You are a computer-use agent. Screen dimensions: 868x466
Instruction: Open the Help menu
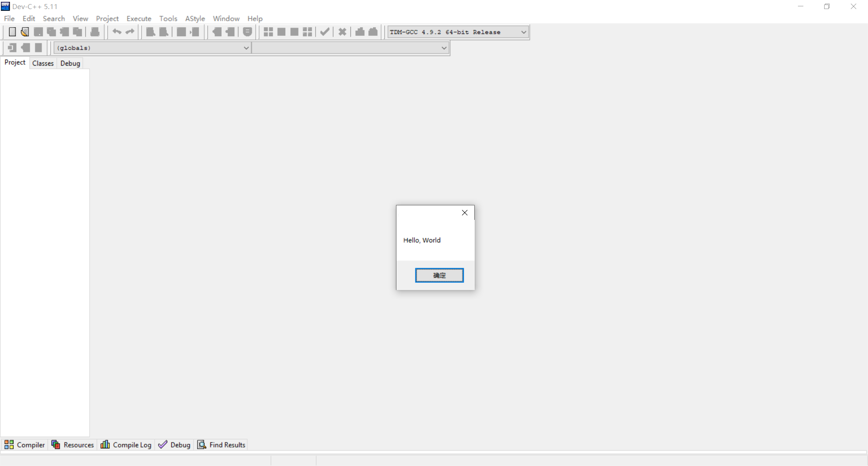255,19
